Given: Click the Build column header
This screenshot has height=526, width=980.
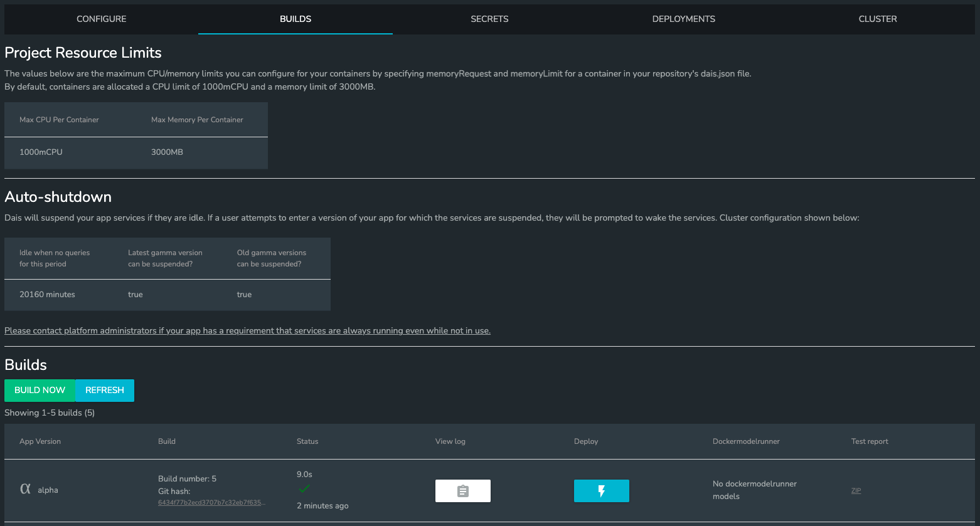Looking at the screenshot, I should pyautogui.click(x=167, y=441).
